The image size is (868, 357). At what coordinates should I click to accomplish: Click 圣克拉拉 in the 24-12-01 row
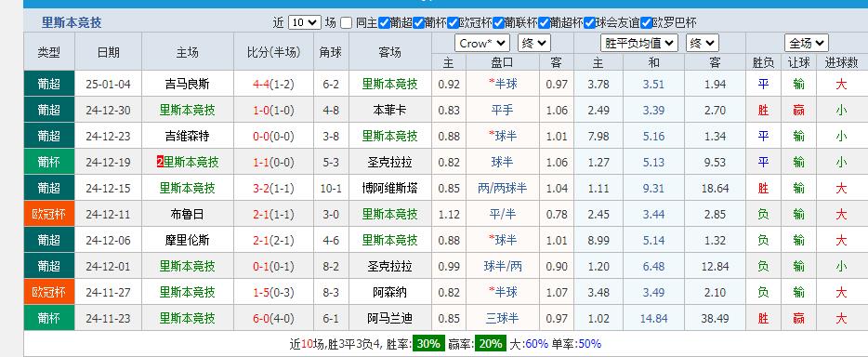tap(389, 266)
